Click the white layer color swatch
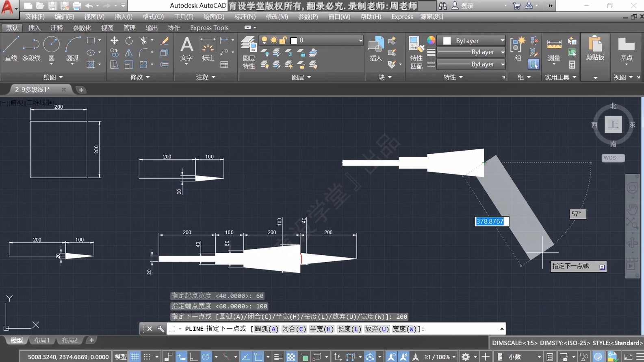This screenshot has width=644, height=362. pos(294,41)
